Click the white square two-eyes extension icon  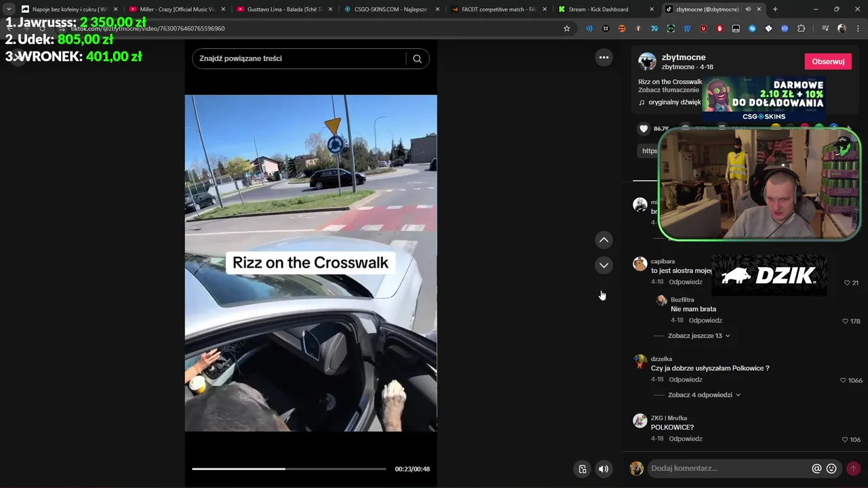(x=736, y=28)
